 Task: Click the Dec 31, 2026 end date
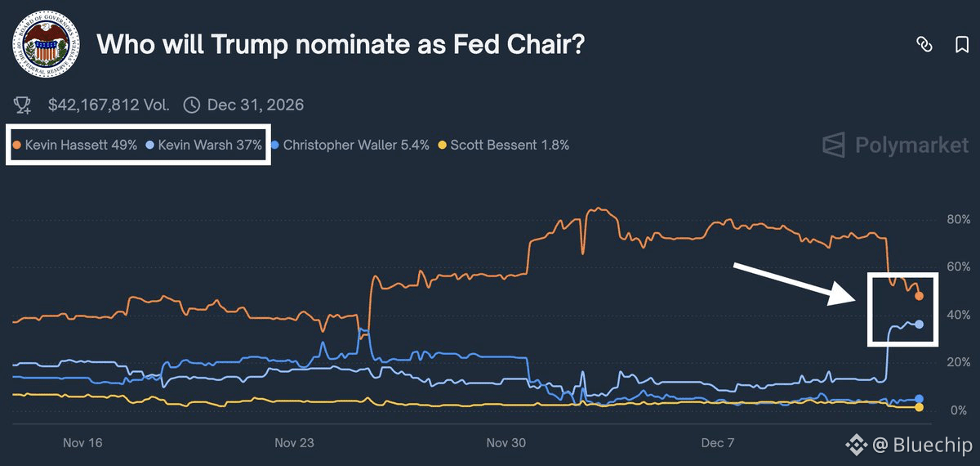(x=256, y=105)
